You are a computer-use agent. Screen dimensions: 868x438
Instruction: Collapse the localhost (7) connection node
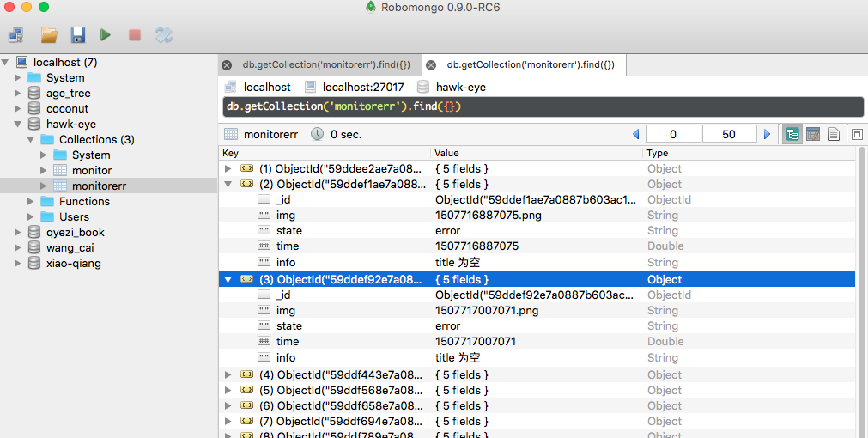pyautogui.click(x=5, y=62)
